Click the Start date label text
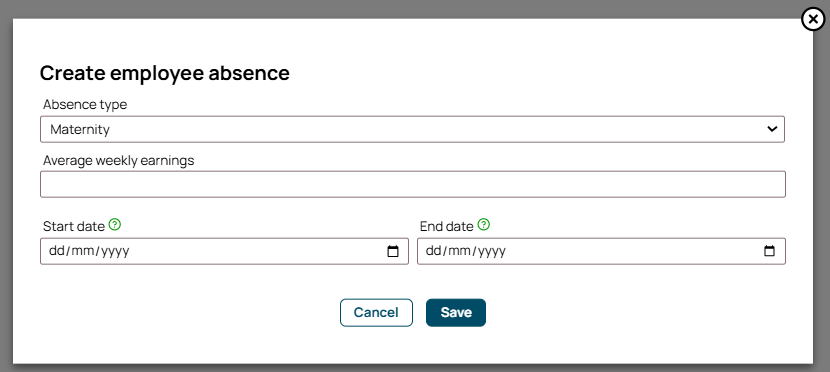Viewport: 830px width, 372px height. coord(74,226)
